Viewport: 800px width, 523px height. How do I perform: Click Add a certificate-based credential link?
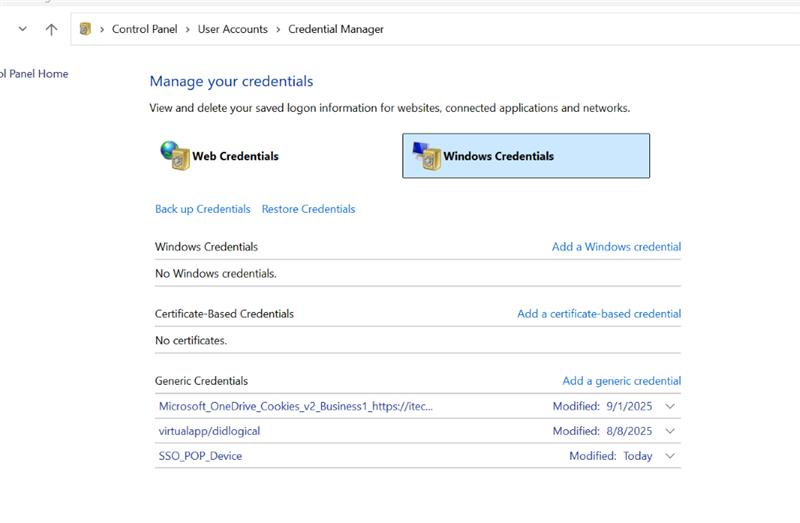[599, 313]
